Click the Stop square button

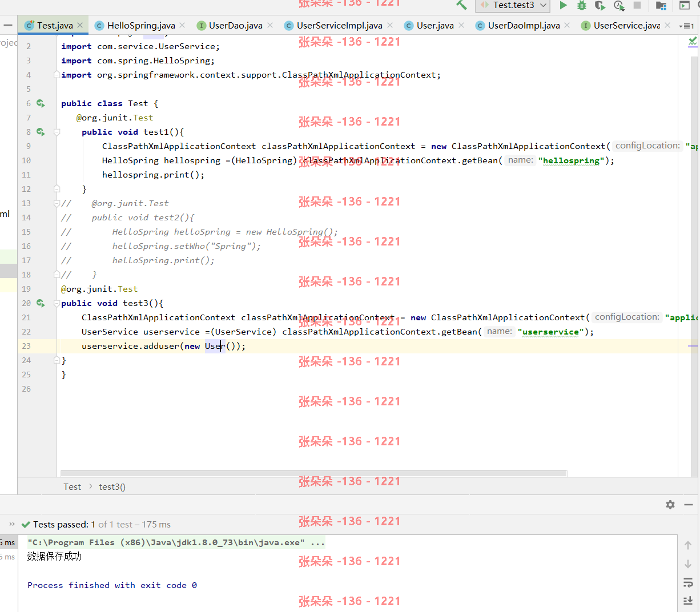pyautogui.click(x=637, y=5)
